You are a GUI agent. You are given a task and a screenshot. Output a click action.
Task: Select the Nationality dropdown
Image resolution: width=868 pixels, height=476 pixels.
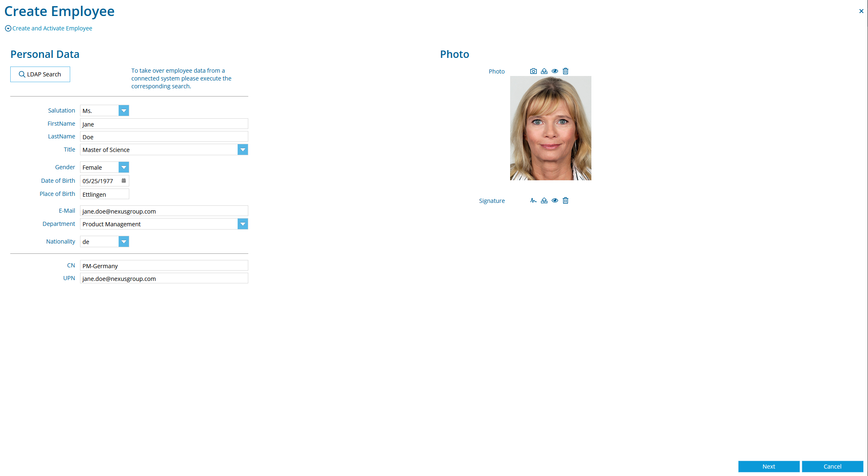pyautogui.click(x=124, y=241)
